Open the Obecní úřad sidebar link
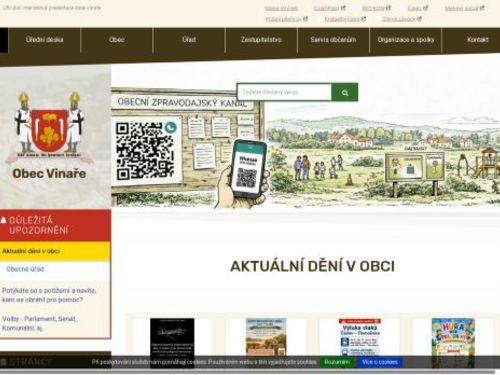 click(25, 269)
